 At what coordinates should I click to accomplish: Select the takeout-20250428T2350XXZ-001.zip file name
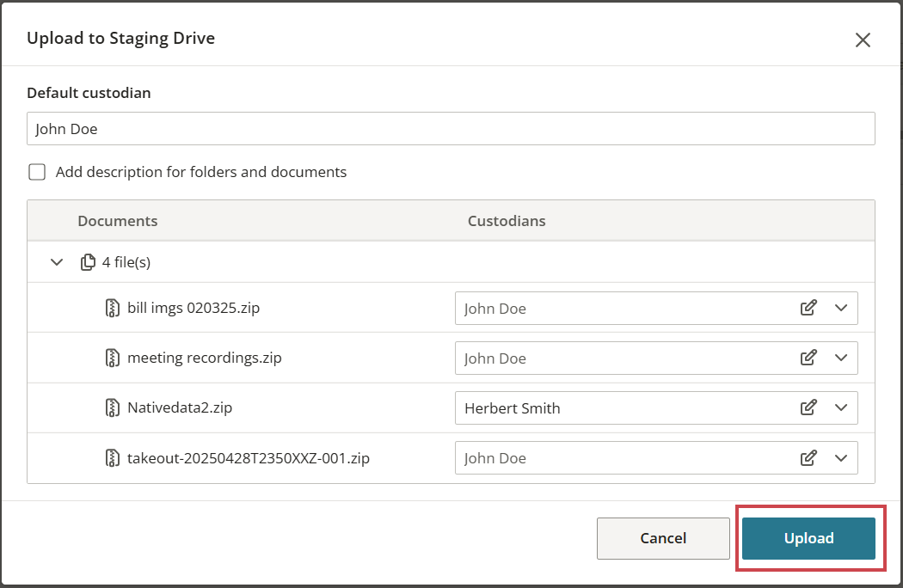[x=249, y=458]
